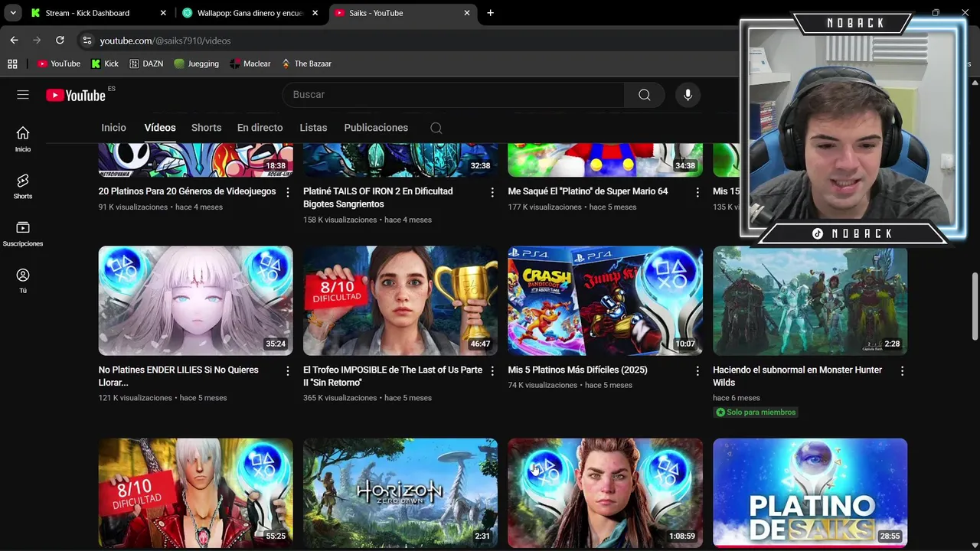Screen dimensions: 980x551
Task: Open the browser apps grid icon
Action: (x=12, y=64)
